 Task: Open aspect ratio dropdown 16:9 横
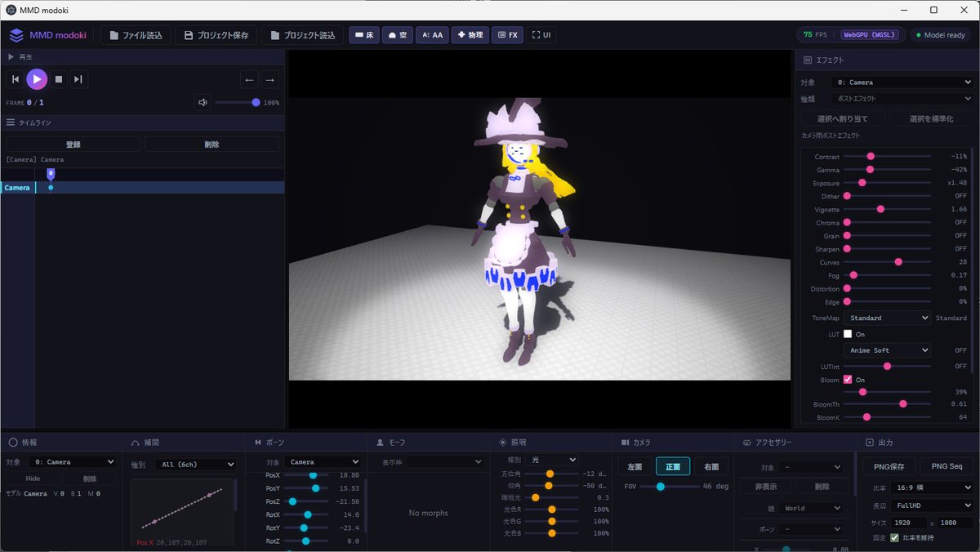(933, 487)
